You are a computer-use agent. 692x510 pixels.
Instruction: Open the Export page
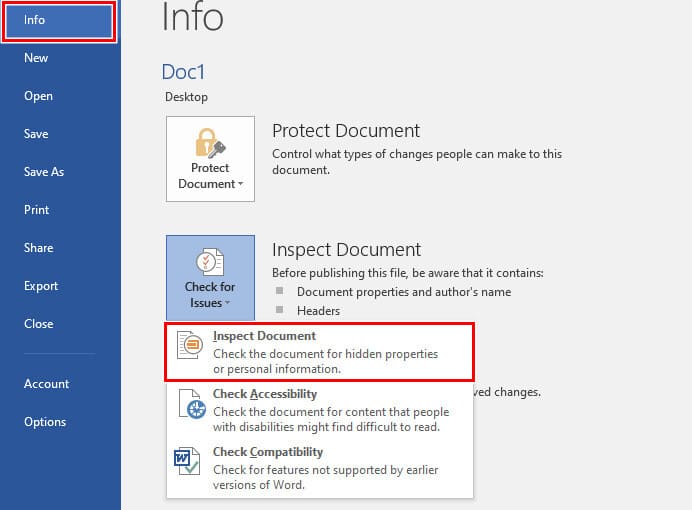(41, 286)
